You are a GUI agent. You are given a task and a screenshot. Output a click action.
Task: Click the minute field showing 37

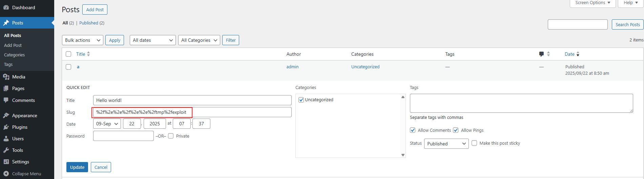(201, 124)
